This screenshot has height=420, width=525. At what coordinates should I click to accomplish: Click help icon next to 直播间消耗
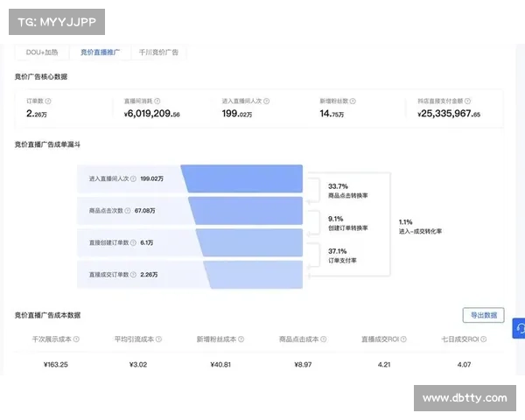(x=157, y=101)
